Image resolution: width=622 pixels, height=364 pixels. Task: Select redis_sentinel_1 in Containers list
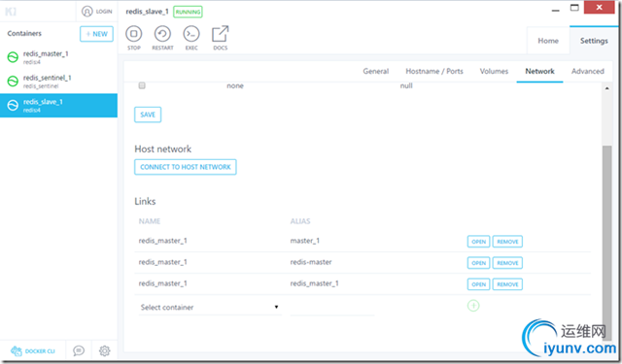[58, 82]
